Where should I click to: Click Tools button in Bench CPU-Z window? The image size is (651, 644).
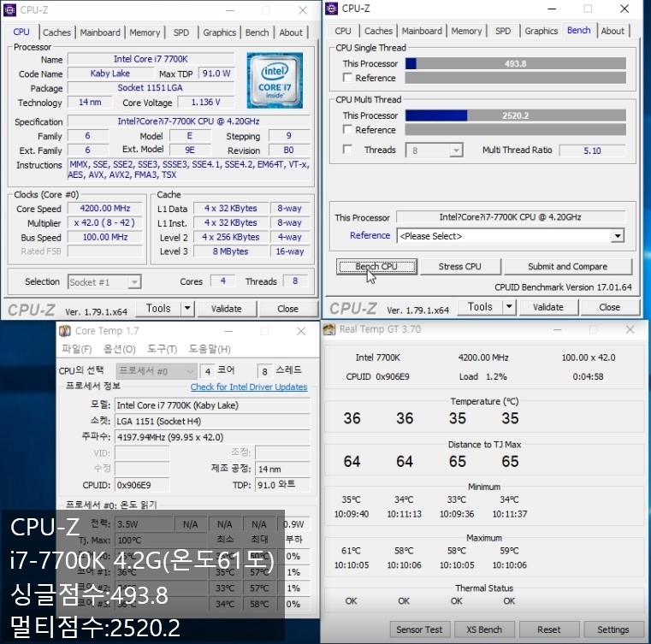[x=481, y=307]
